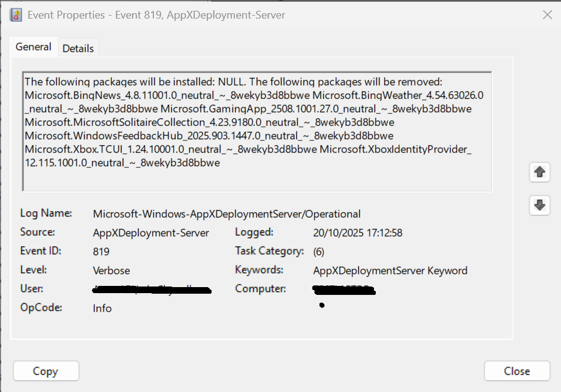Click the Verbose level value
561x392 pixels.
(111, 271)
